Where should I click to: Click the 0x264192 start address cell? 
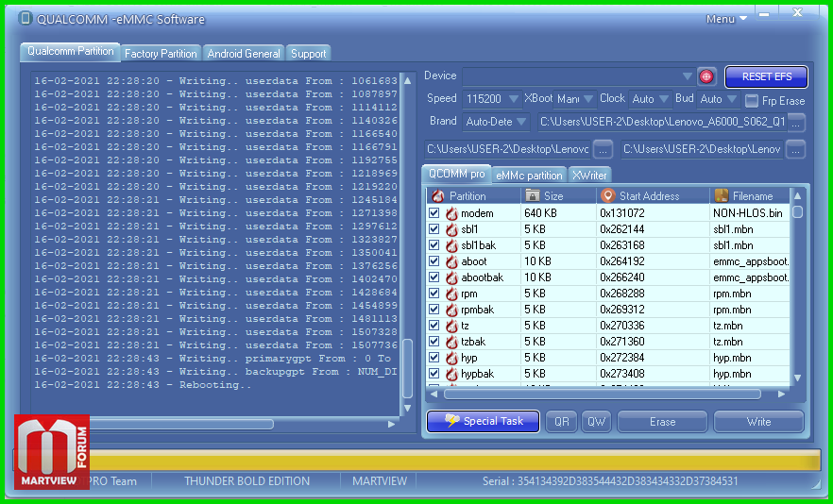pos(653,261)
